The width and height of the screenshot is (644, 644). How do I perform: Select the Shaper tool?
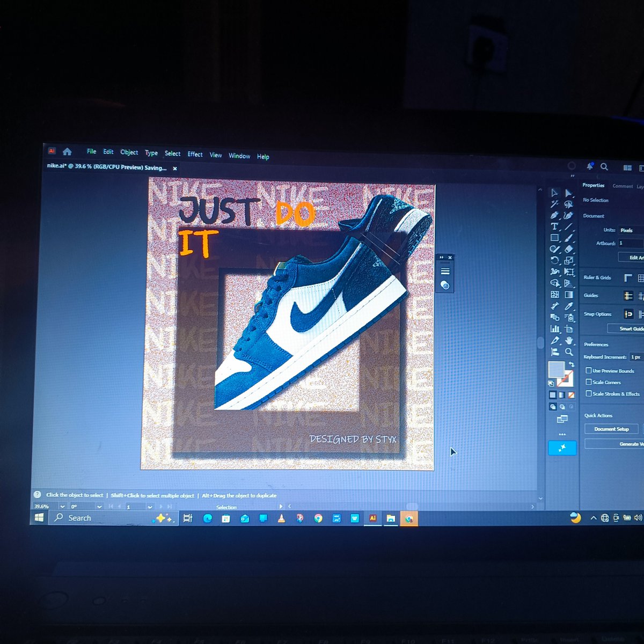click(554, 249)
